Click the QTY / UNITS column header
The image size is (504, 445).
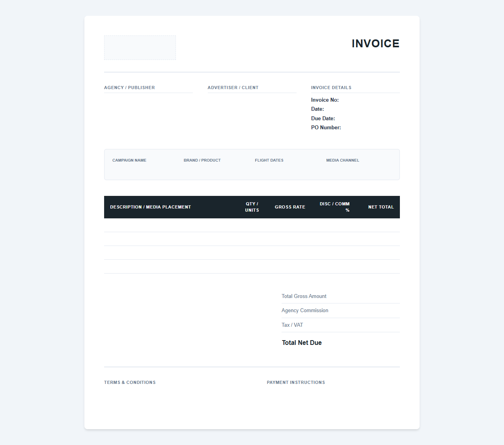(x=252, y=207)
